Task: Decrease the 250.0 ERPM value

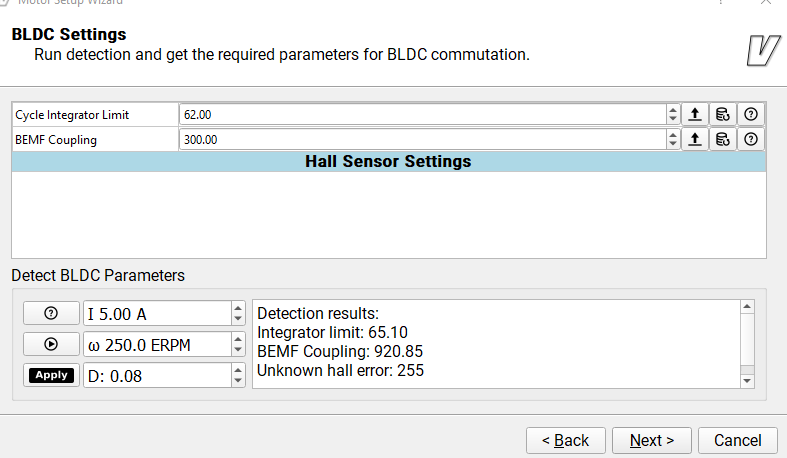Action: 238,350
